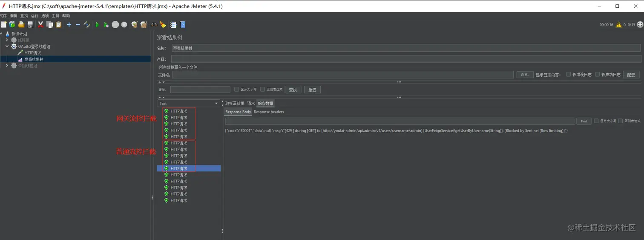Image resolution: width=644 pixels, height=240 pixels.
Task: Tick 正则表达式 next to Find button
Action: coord(621,121)
